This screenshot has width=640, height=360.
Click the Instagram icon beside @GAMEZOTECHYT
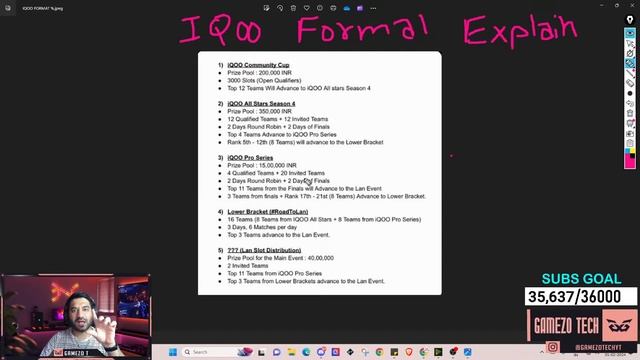pyautogui.click(x=553, y=347)
